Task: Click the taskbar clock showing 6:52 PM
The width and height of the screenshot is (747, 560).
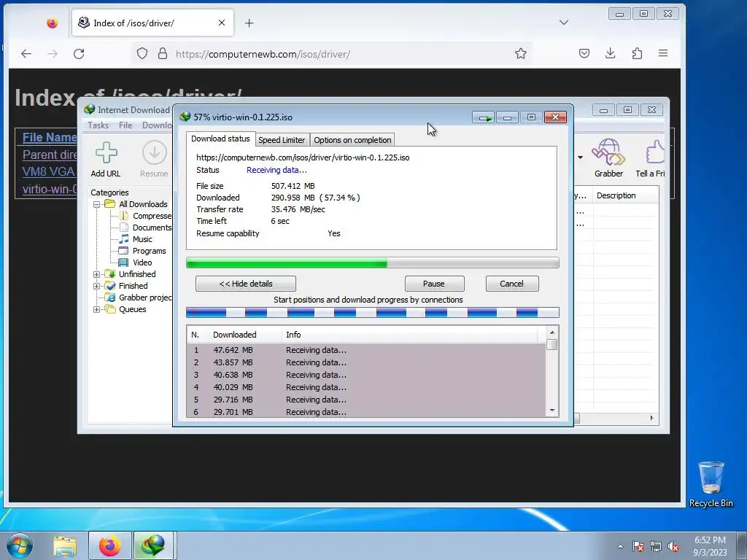Action: click(710, 546)
